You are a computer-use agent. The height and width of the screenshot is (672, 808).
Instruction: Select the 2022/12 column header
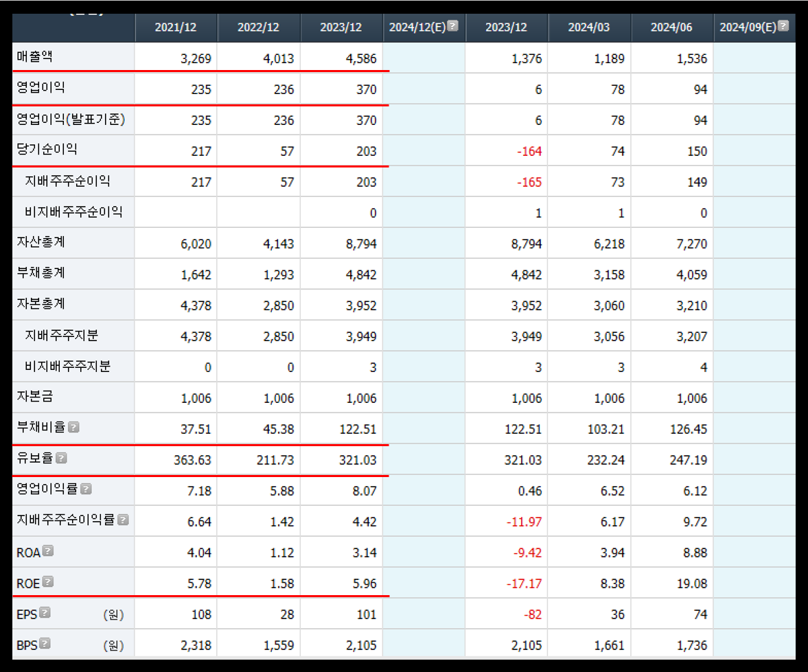click(258, 27)
